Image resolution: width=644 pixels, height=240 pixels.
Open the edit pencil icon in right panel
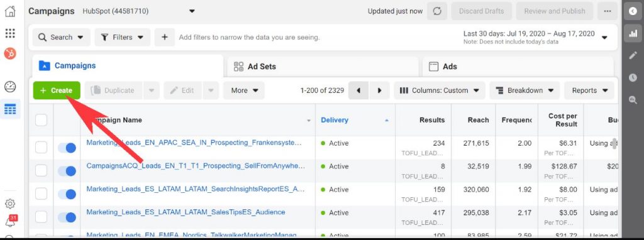(x=633, y=55)
